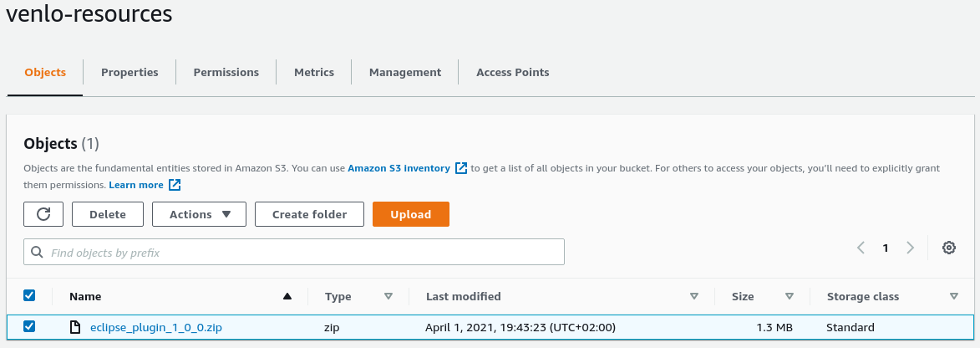The width and height of the screenshot is (980, 348).
Task: Click the Storage class column header text
Action: [862, 296]
